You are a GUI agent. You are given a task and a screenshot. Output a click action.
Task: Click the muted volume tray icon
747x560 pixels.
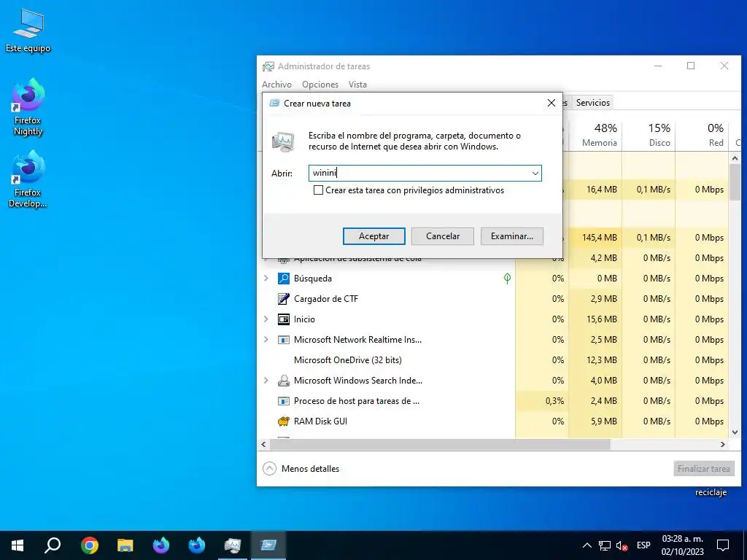click(x=622, y=545)
